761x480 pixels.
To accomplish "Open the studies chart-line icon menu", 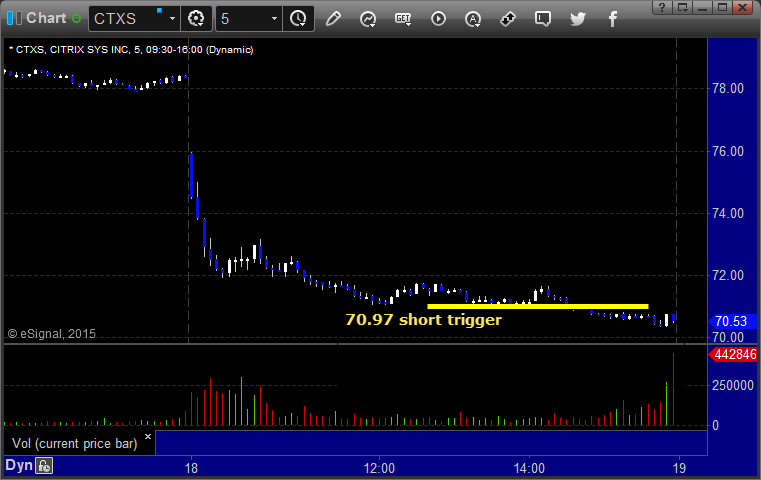I will coord(368,19).
